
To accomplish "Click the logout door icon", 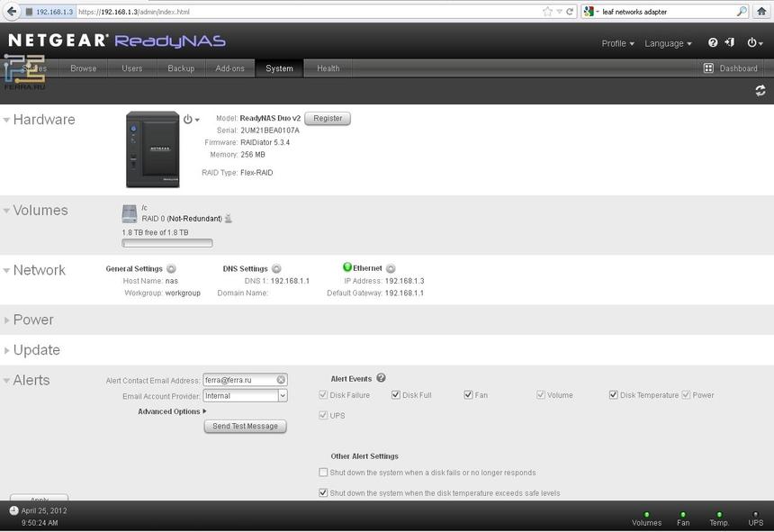I will click(x=729, y=42).
